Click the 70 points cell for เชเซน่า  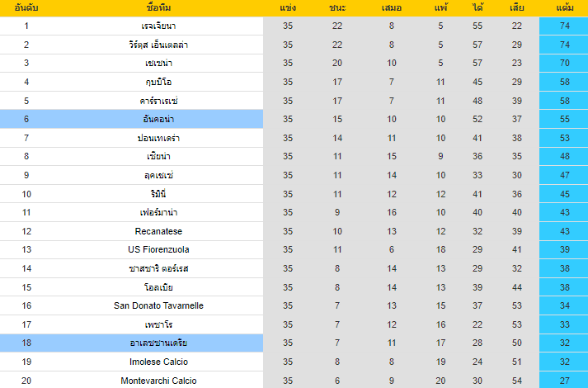pyautogui.click(x=565, y=63)
